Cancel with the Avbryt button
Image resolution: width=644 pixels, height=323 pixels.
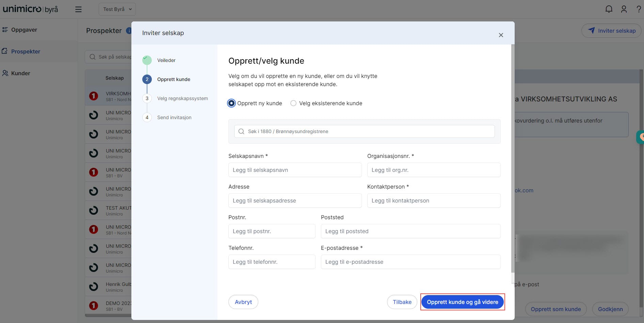[x=243, y=302]
